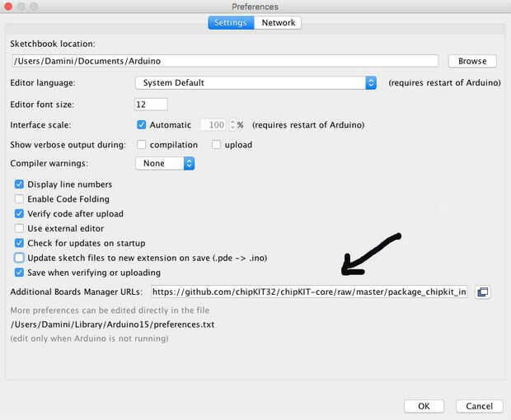Edit the Sketchbook location path field

point(225,61)
